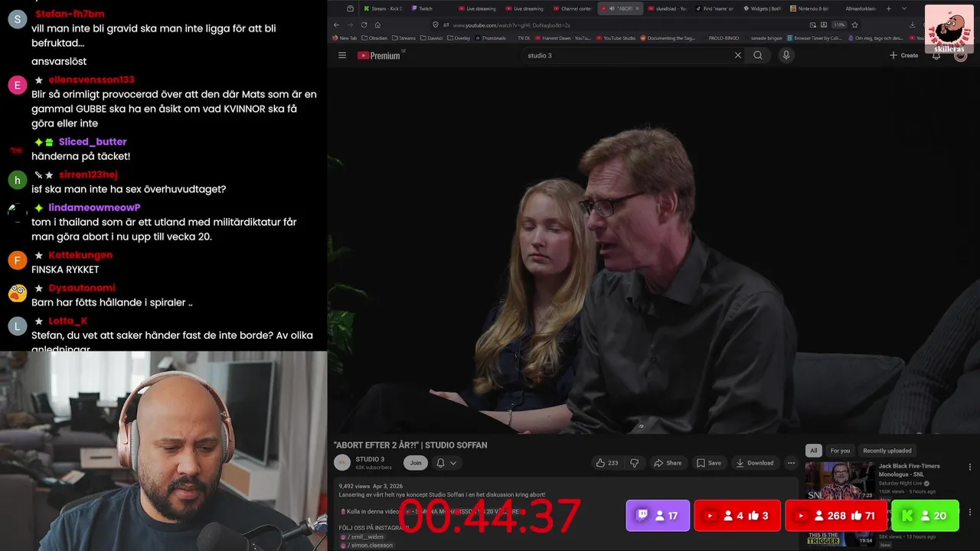This screenshot has width=980, height=551.
Task: Click the video title ABORT EFTER 2 ÅR
Action: (410, 445)
